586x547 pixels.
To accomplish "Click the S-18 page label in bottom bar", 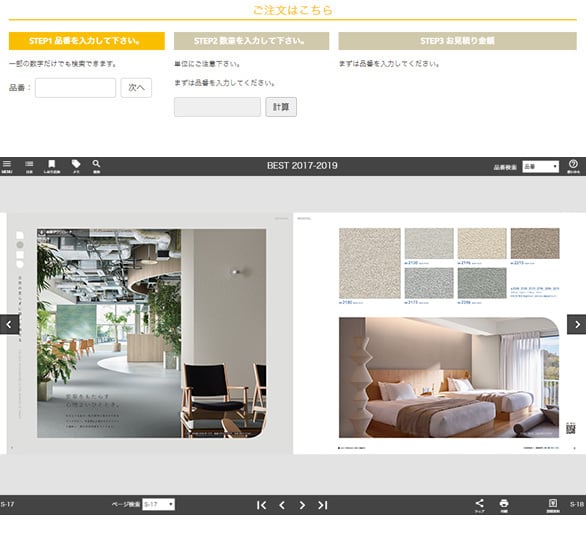I will click(x=577, y=504).
